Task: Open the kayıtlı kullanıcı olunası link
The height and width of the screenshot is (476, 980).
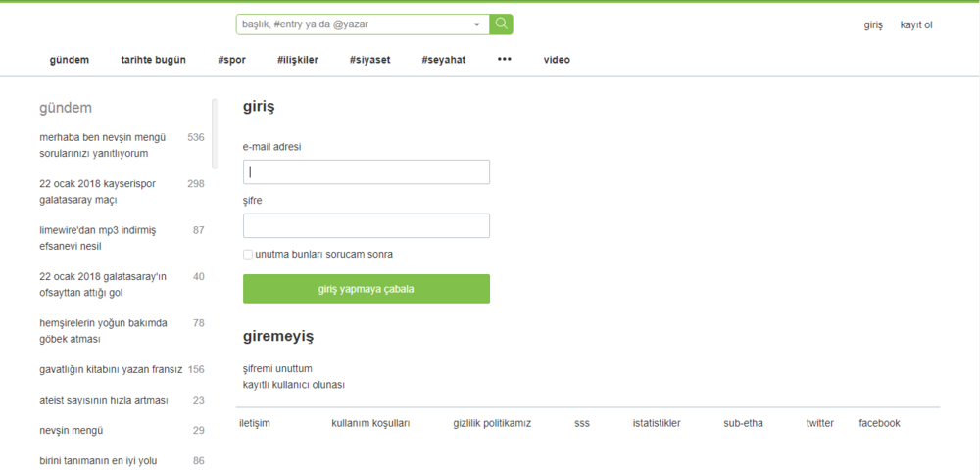Action: pos(294,385)
